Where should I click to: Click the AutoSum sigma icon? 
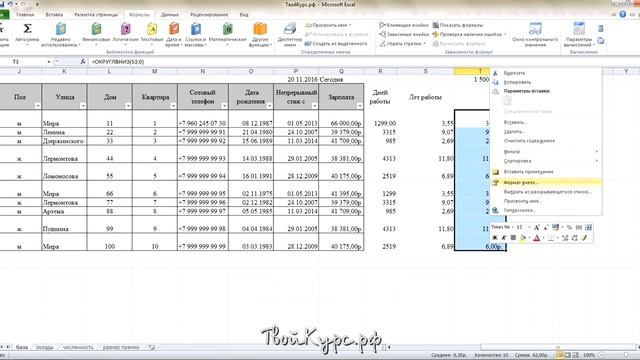coord(27,29)
